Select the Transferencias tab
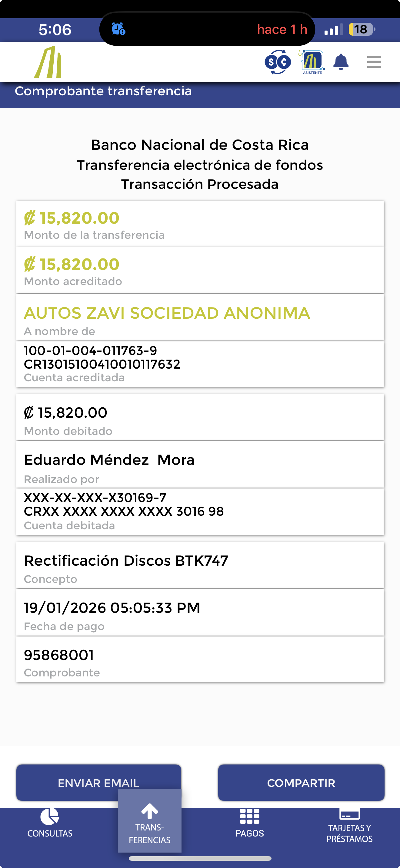Screen dimensions: 400x868 [x=149, y=822]
